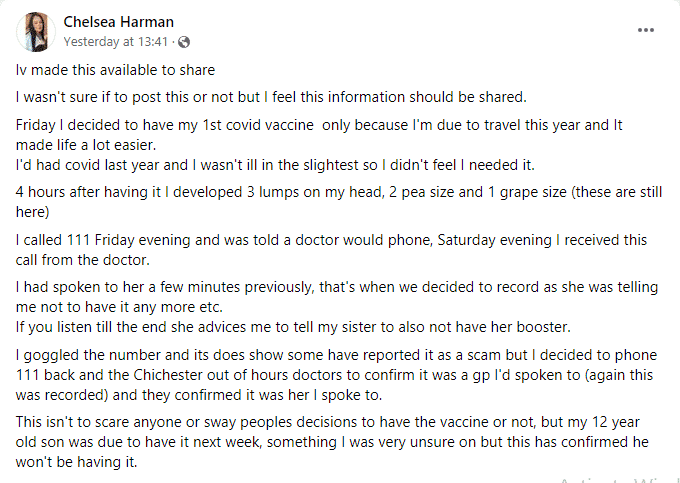Click the text 'me not to have it any more etc.'
Viewport: 680px width, 483px height.
(x=119, y=307)
